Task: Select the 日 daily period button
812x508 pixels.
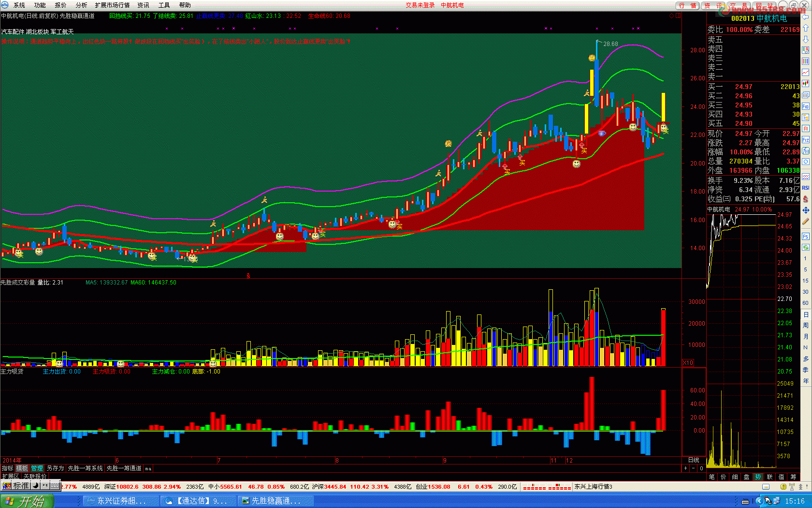Action: click(x=805, y=314)
